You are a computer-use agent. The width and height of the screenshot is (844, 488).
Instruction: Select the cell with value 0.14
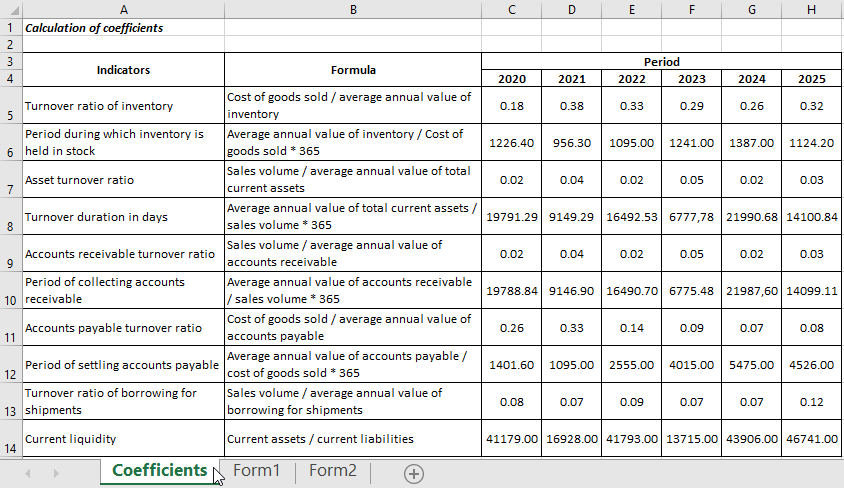[631, 328]
